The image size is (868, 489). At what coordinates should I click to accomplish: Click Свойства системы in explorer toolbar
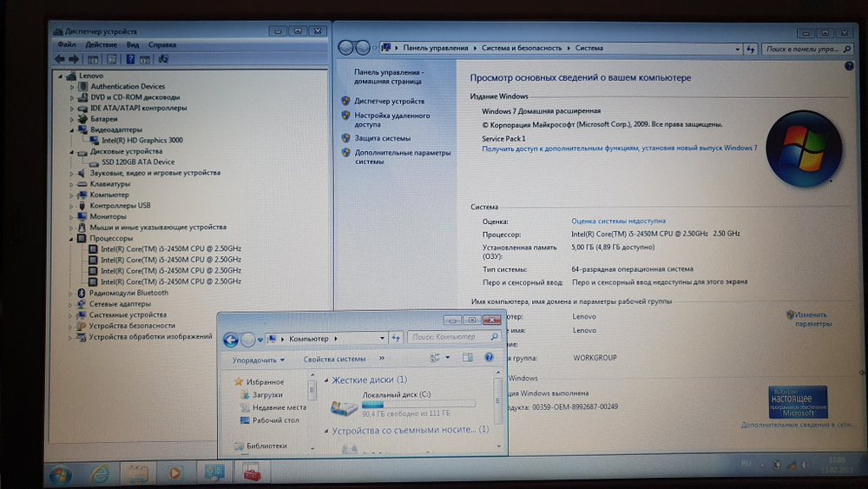334,359
